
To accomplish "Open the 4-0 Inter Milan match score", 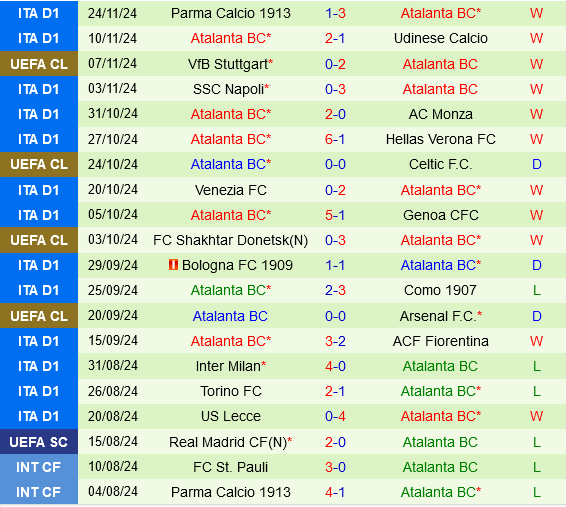I will (x=335, y=366).
